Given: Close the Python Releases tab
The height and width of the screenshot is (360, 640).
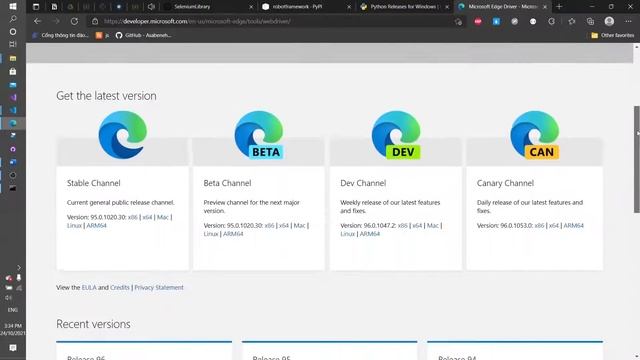Looking at the screenshot, I should (447, 7).
